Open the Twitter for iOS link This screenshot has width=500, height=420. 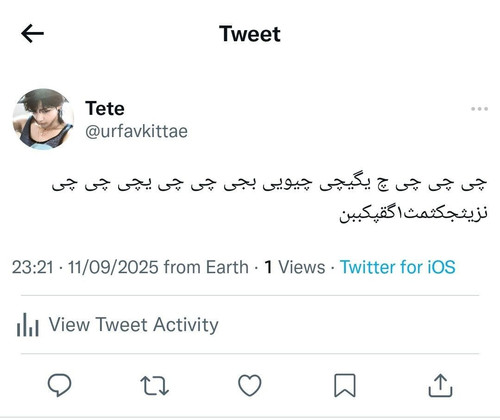pos(397,267)
